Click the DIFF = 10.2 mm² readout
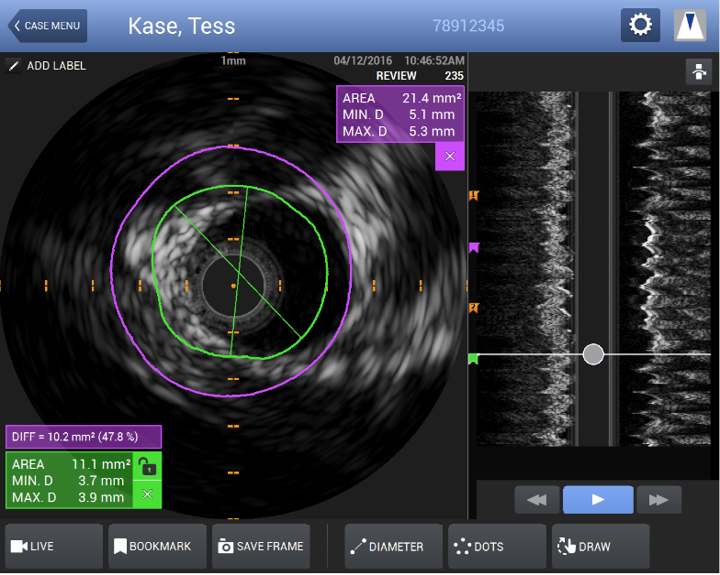Screen dimensions: 720x575 pyautogui.click(x=84, y=437)
